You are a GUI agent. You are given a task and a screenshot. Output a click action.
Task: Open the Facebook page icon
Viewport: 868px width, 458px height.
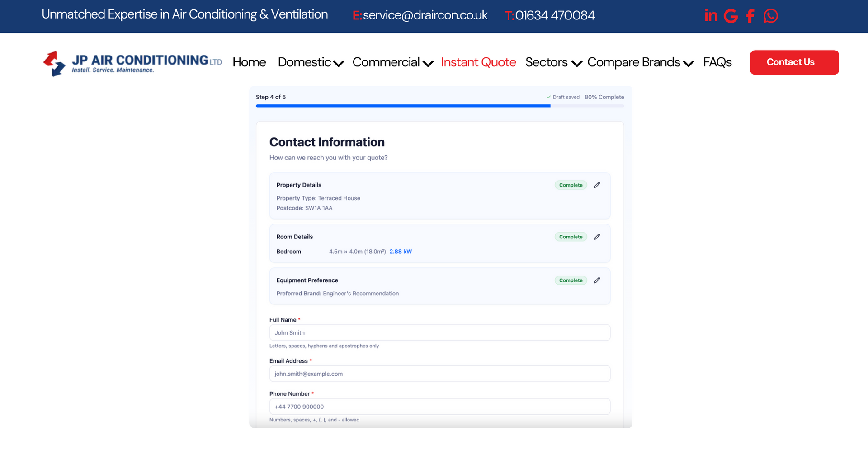tap(750, 16)
